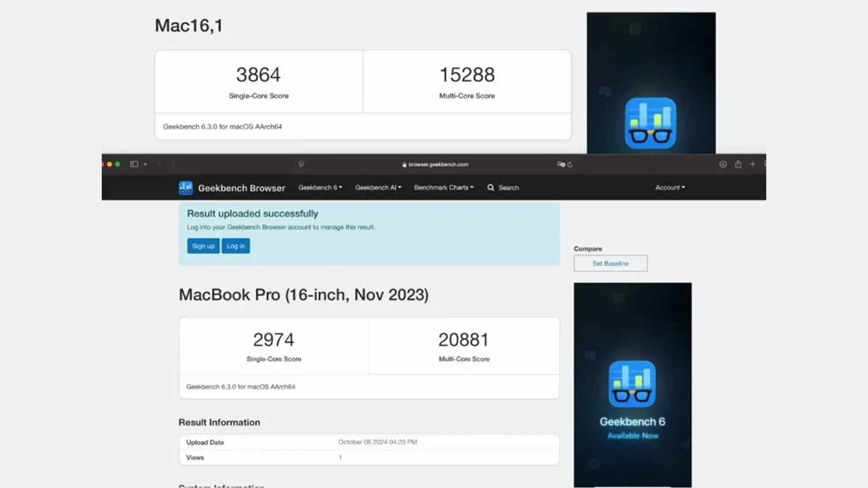Click the green zoom window button
The image size is (868, 488).
(118, 164)
